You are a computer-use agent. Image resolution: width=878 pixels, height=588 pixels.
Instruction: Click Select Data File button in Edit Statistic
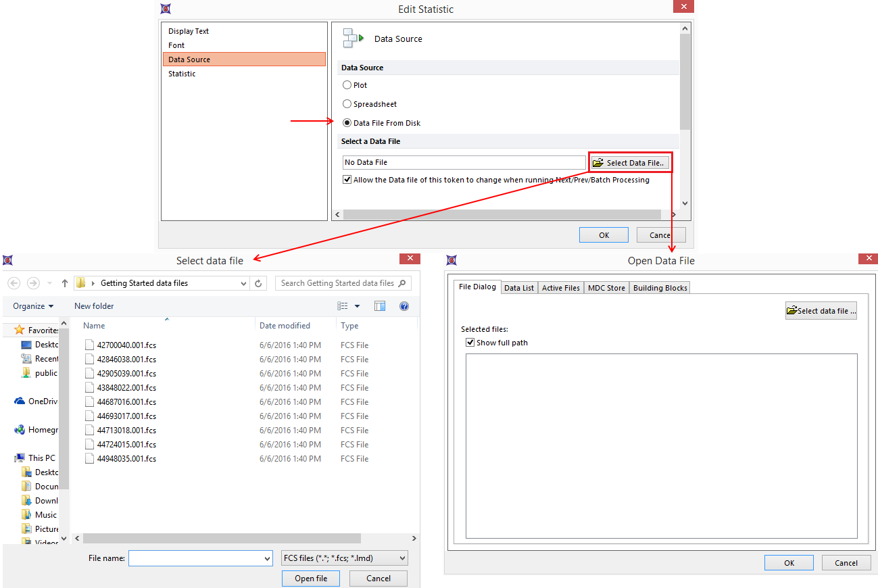click(x=629, y=163)
